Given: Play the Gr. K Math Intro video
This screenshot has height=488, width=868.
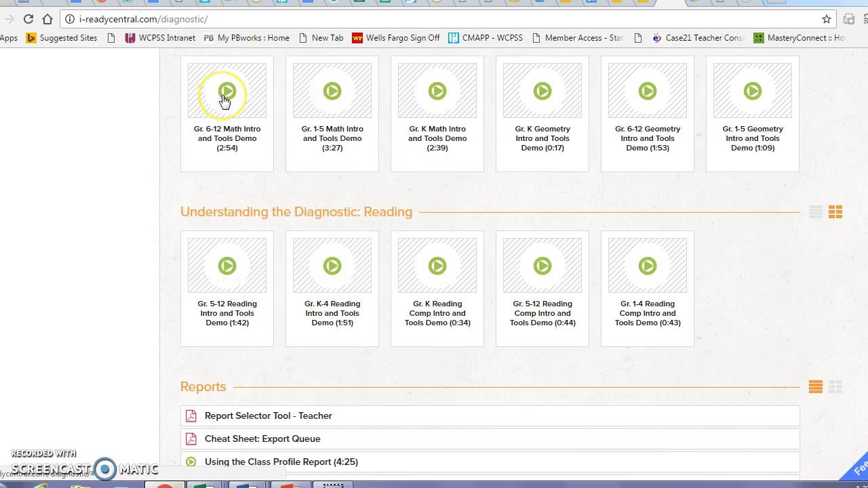Looking at the screenshot, I should [x=437, y=91].
